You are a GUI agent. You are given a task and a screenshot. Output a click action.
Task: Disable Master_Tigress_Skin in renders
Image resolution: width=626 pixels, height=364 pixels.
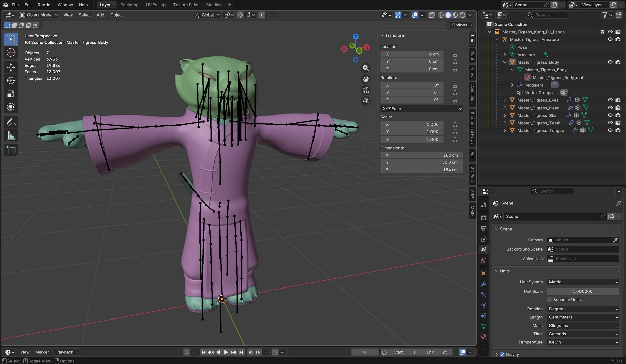click(618, 115)
